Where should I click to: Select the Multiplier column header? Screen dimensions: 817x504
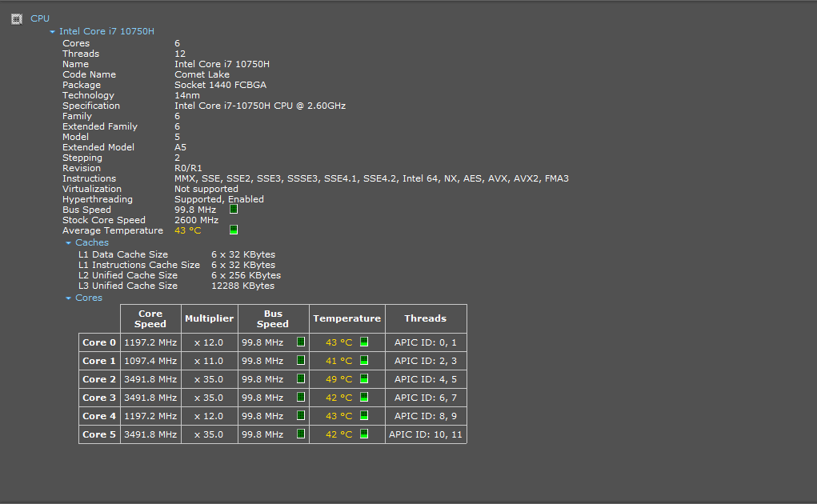tap(210, 318)
